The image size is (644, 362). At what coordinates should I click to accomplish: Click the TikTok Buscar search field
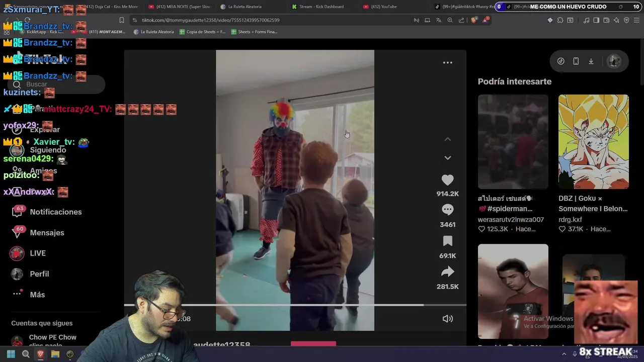coord(55,84)
